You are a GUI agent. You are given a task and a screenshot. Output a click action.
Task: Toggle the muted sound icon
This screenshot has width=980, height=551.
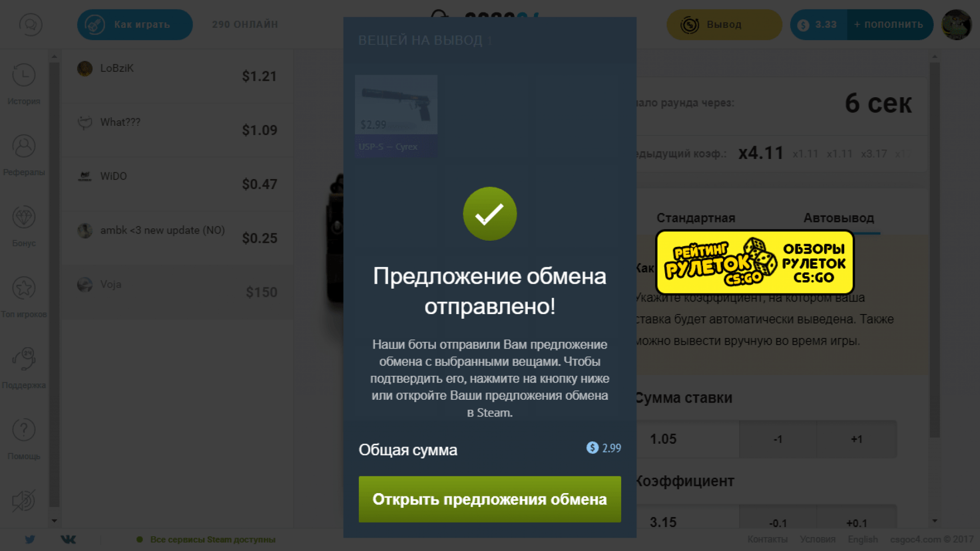click(x=23, y=501)
